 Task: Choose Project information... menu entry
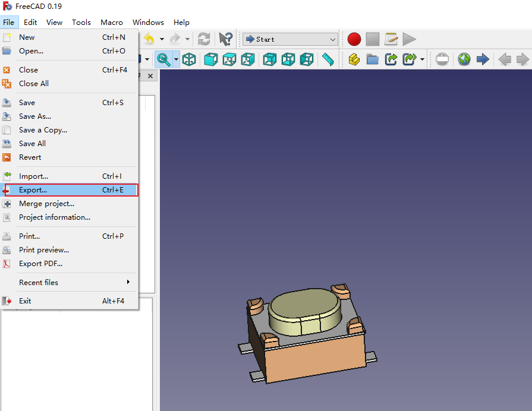[69, 217]
